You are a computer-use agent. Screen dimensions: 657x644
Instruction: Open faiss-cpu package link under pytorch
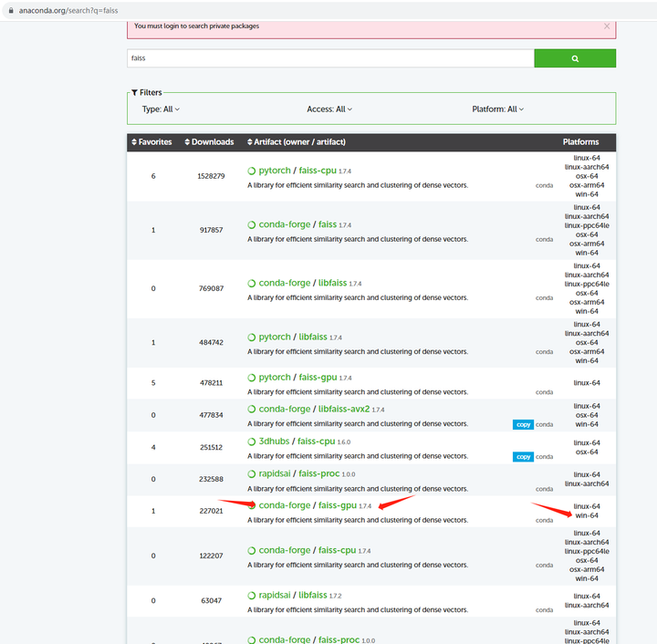pyautogui.click(x=318, y=171)
